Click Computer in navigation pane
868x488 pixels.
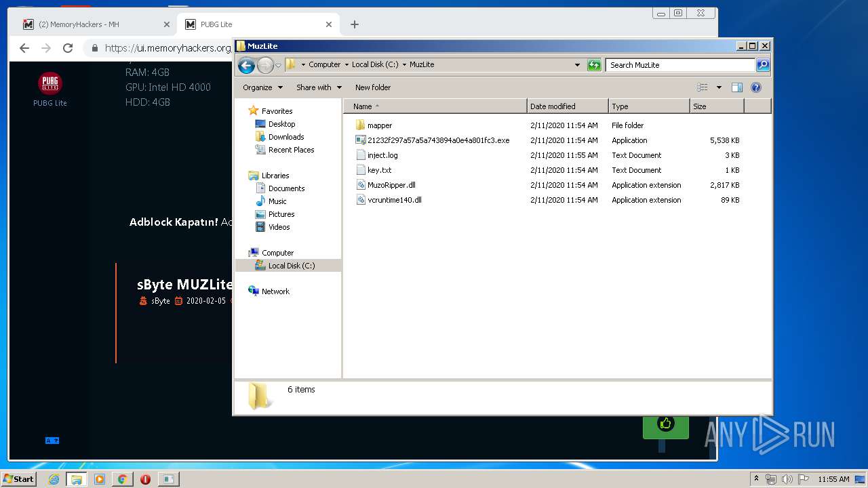(277, 253)
